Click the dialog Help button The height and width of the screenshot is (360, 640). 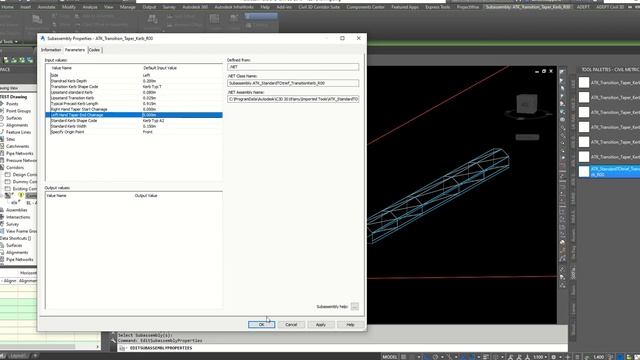[350, 324]
